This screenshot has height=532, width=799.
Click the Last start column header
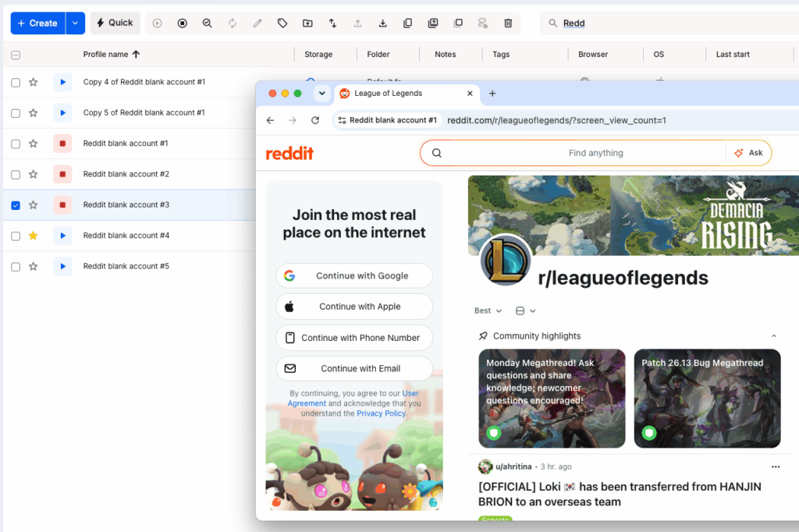[x=733, y=54]
